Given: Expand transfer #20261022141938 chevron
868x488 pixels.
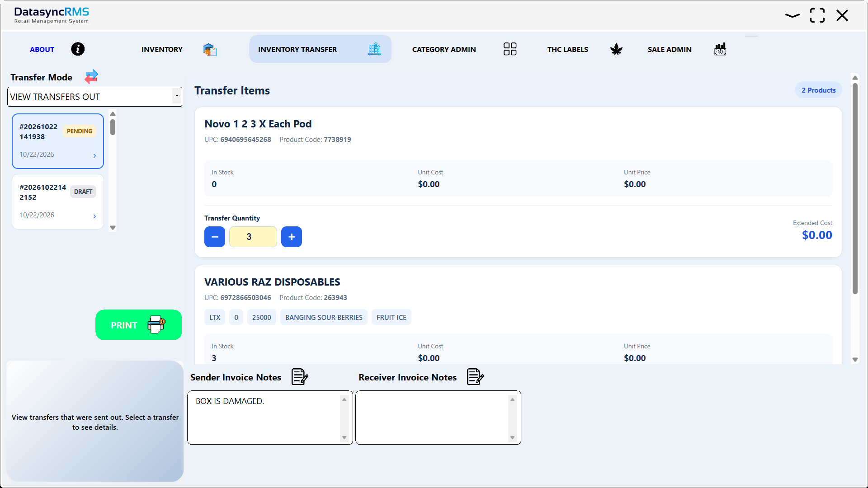Looking at the screenshot, I should [x=94, y=156].
